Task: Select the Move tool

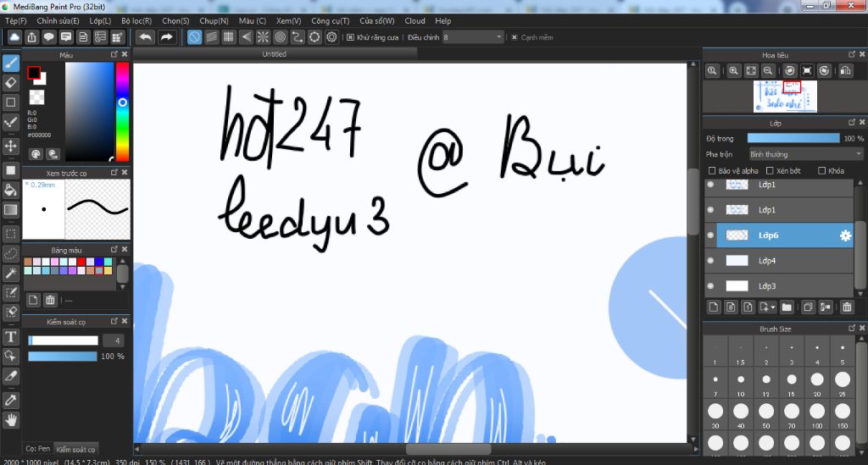Action: tap(11, 146)
